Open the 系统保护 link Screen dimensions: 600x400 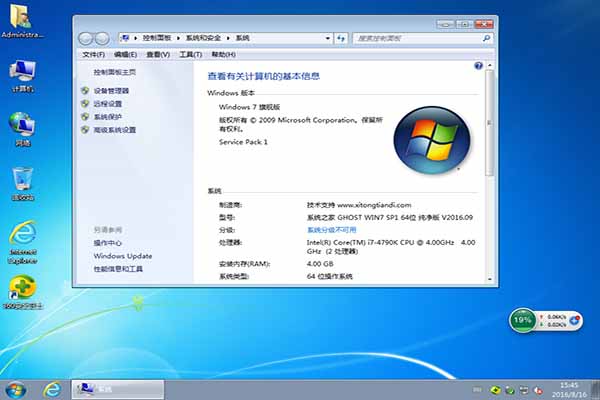[x=108, y=117]
